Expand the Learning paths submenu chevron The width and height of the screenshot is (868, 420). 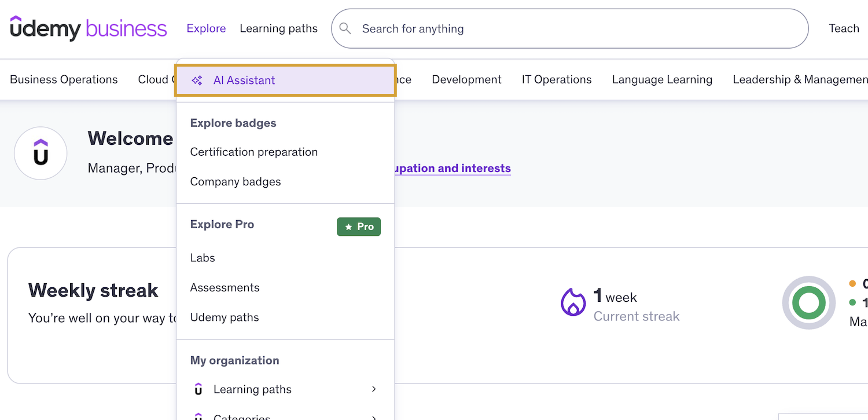coord(374,389)
